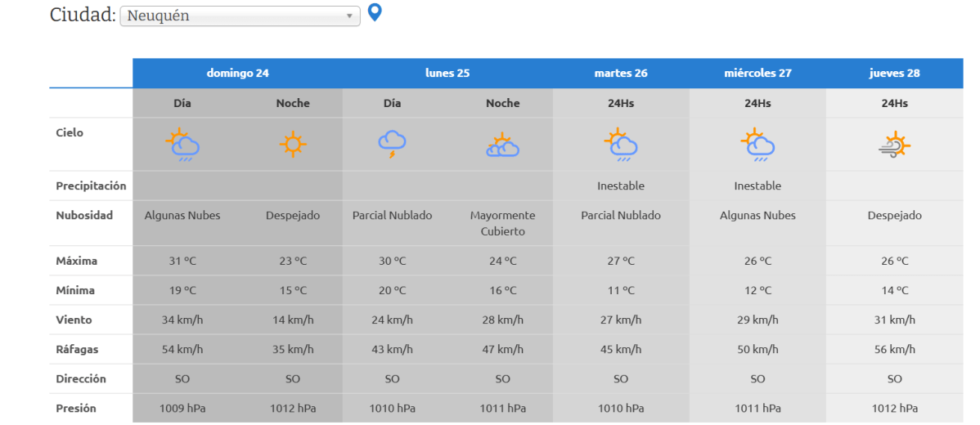980x425 pixels.
Task: Click 1012 hPa pressure for jueves 28
Action: point(894,408)
